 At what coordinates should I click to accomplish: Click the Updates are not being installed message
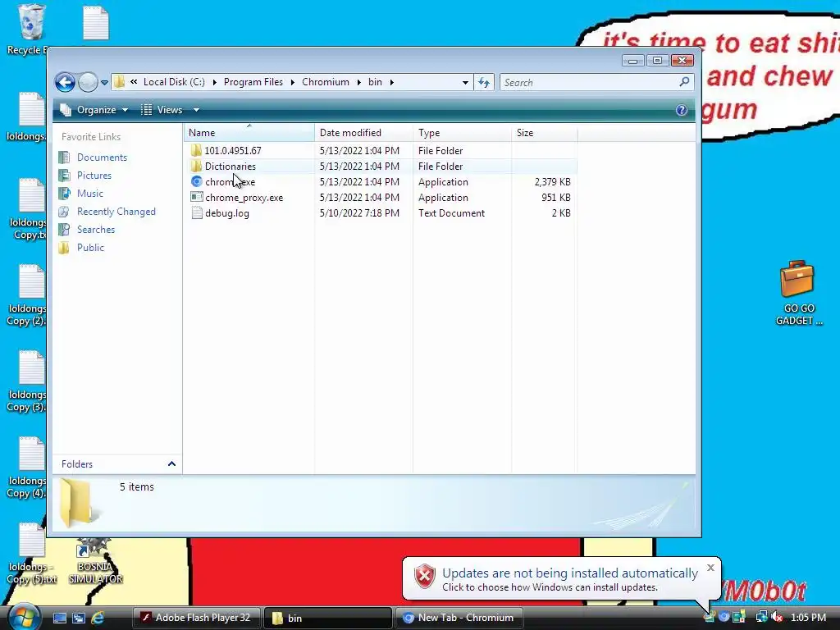pyautogui.click(x=570, y=573)
